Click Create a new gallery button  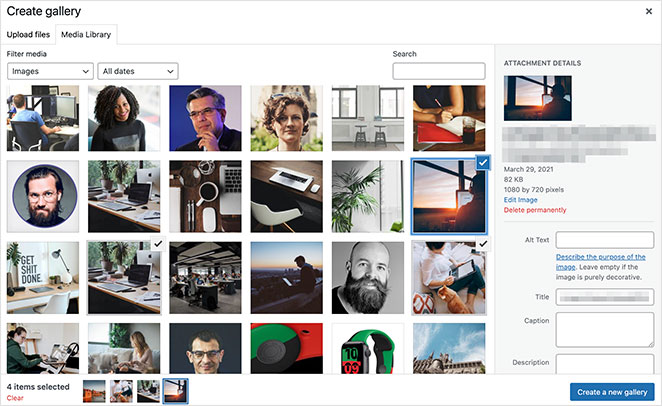(x=612, y=391)
